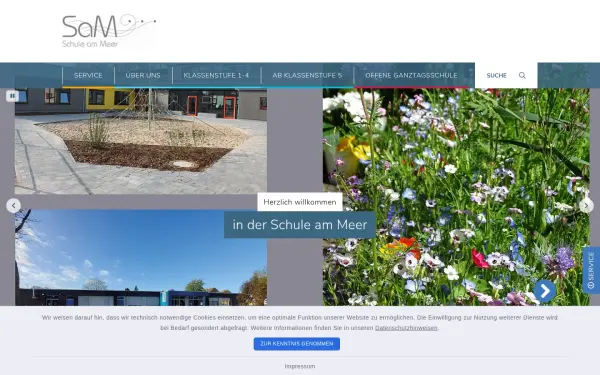Go to next slide arrow
The image size is (600, 375).
[x=586, y=206]
